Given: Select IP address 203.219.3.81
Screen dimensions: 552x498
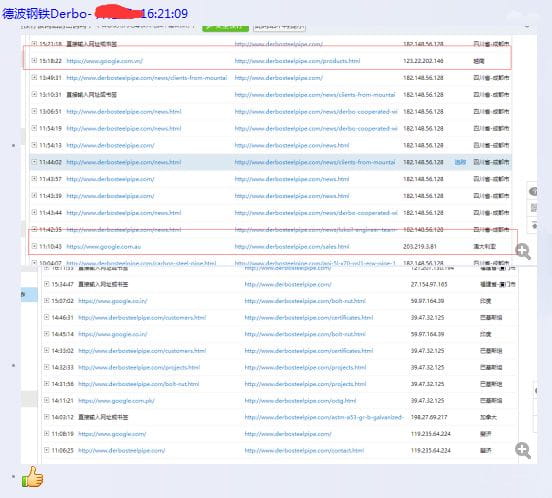Looking at the screenshot, I should (x=420, y=247).
